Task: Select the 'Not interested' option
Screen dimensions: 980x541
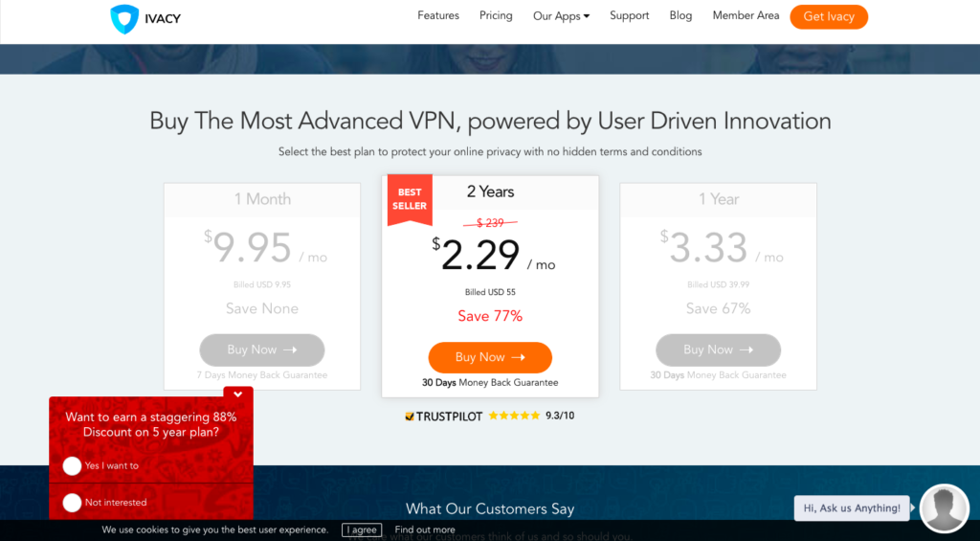Action: (72, 503)
